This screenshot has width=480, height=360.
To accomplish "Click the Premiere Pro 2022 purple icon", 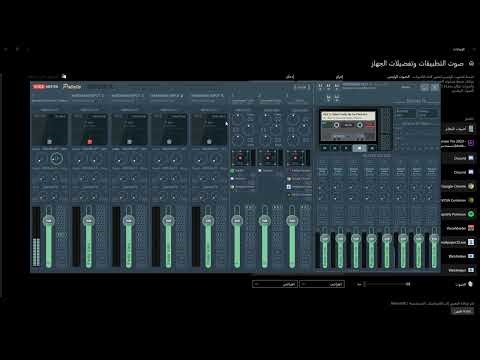I will pos(471,143).
